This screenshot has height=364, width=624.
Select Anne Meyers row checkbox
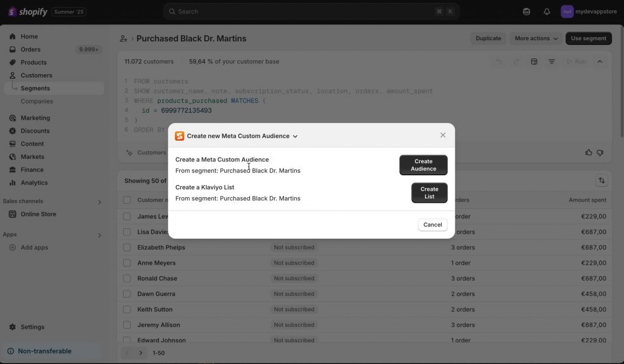pos(127,263)
